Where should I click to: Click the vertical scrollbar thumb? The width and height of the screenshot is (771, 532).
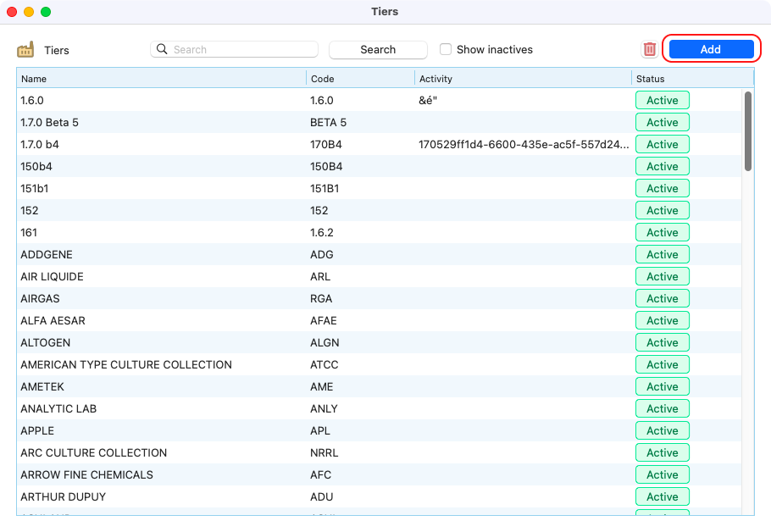coord(748,131)
